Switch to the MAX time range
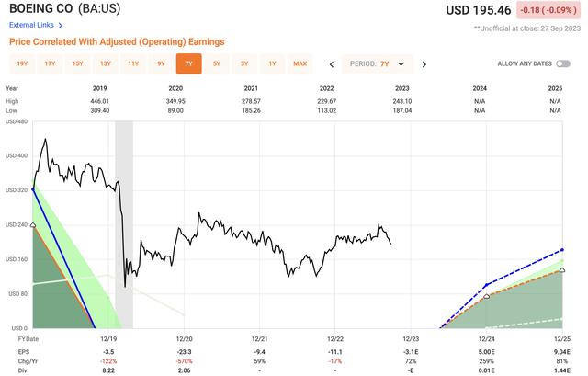Viewport: 588px width, 376px height. (x=300, y=64)
